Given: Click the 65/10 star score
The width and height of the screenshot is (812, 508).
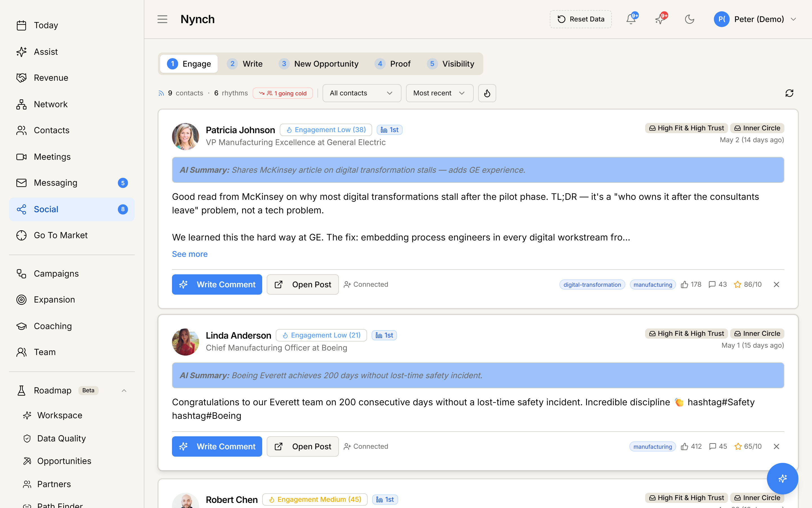Looking at the screenshot, I should point(748,446).
